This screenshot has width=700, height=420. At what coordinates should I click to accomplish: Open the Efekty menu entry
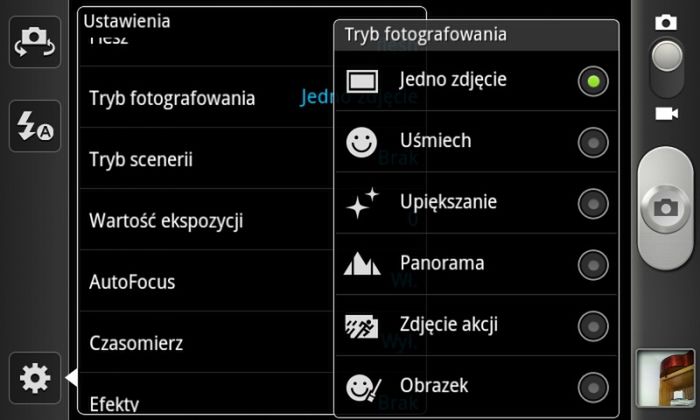tap(114, 403)
